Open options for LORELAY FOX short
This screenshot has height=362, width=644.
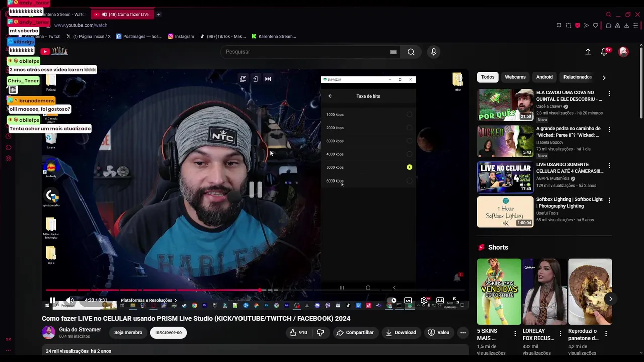560,334
